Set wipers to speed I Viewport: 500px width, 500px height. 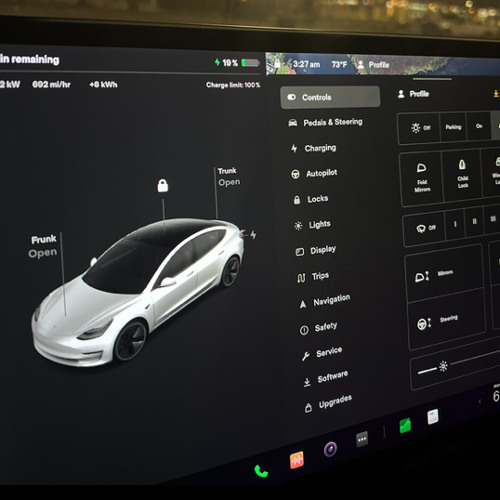tap(455, 224)
